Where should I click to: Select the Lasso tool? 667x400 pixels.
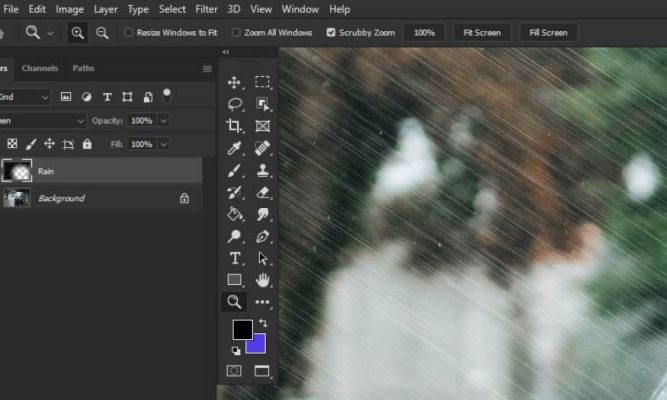pos(234,104)
